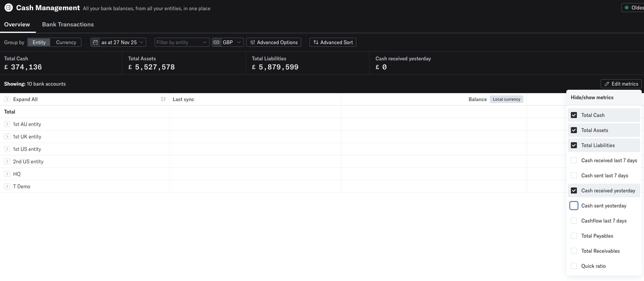Image resolution: width=644 pixels, height=281 pixels.
Task: Toggle the Local currency badge
Action: pos(506,99)
